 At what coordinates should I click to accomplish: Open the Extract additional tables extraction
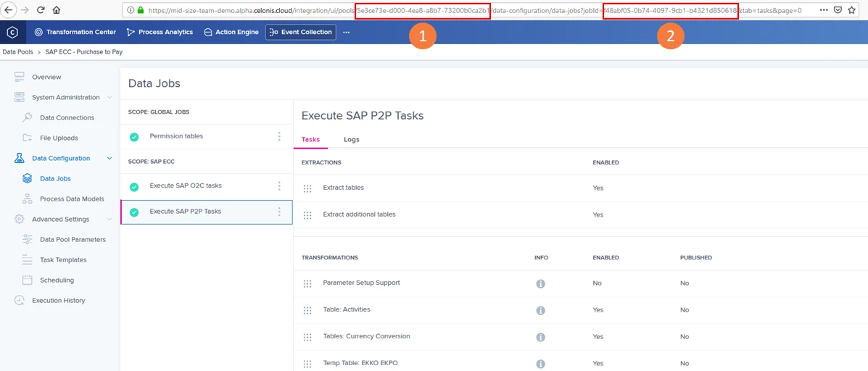pos(359,214)
